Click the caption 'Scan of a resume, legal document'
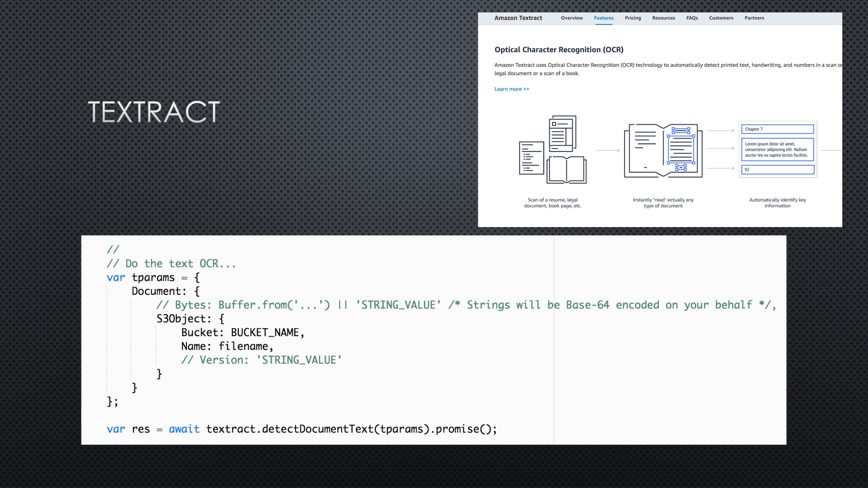 coord(553,203)
